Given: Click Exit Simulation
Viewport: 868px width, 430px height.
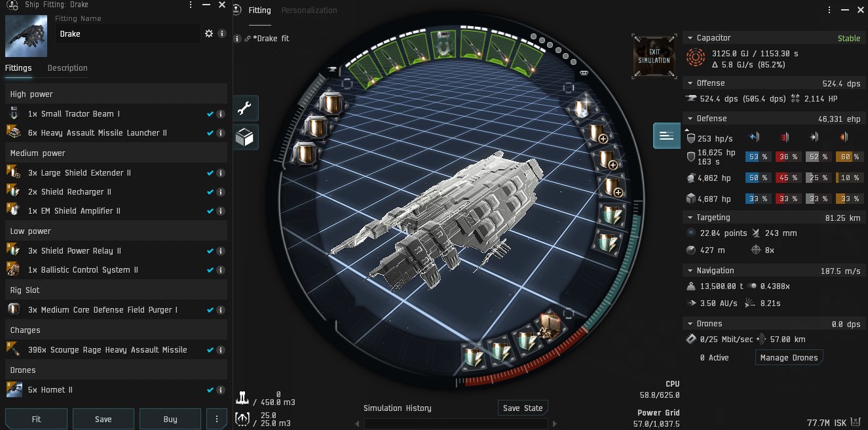Looking at the screenshot, I should 654,57.
